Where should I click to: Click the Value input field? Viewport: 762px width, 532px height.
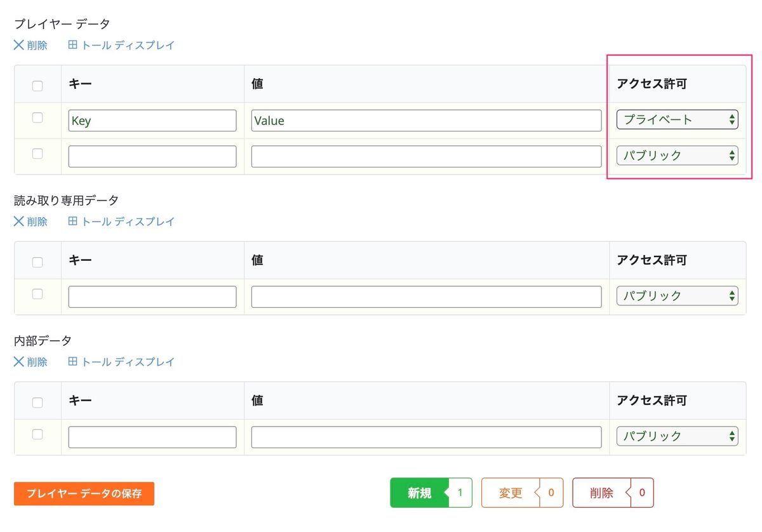coord(425,119)
